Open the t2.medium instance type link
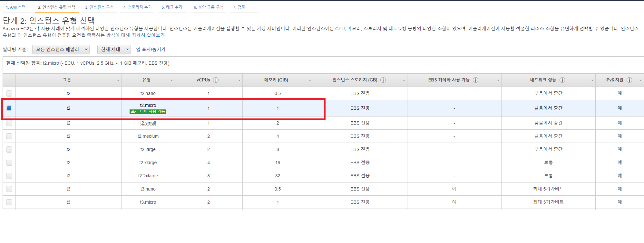Image resolution: width=644 pixels, height=243 pixels. coord(148,136)
